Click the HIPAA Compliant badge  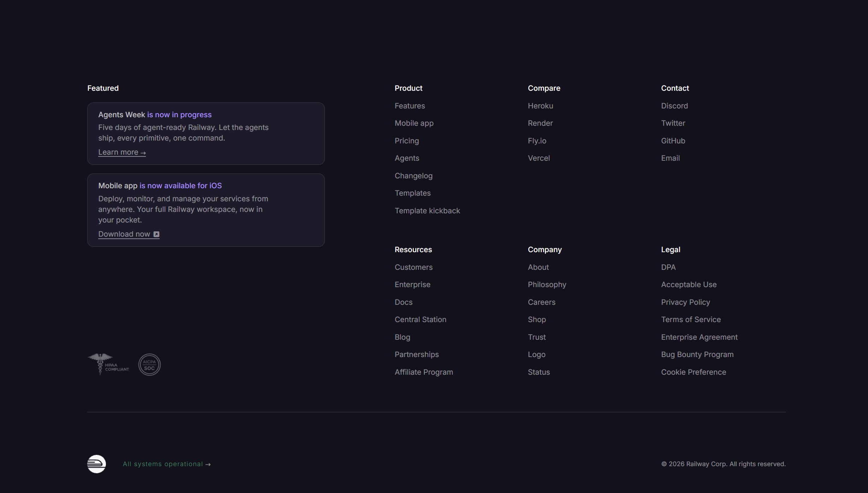(108, 364)
